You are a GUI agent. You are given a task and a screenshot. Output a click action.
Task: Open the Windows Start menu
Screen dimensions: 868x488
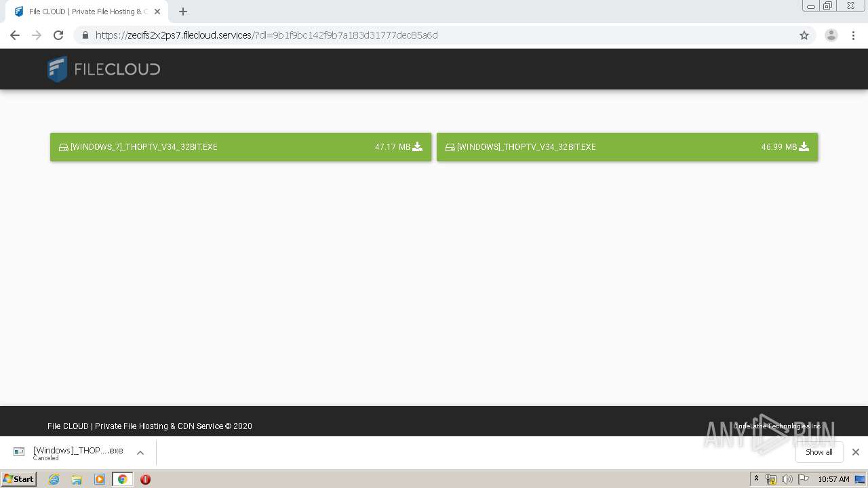pyautogui.click(x=18, y=479)
